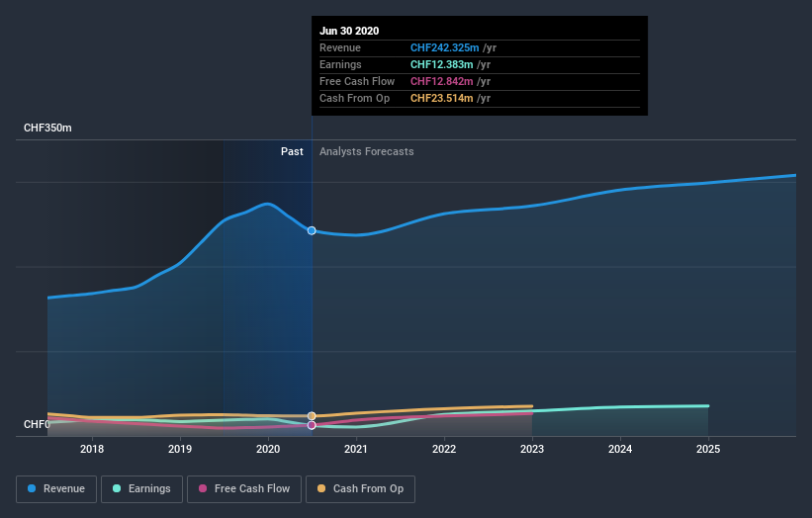Toggle the Cash From Op legend button
The height and width of the screenshot is (518, 812).
pyautogui.click(x=360, y=489)
